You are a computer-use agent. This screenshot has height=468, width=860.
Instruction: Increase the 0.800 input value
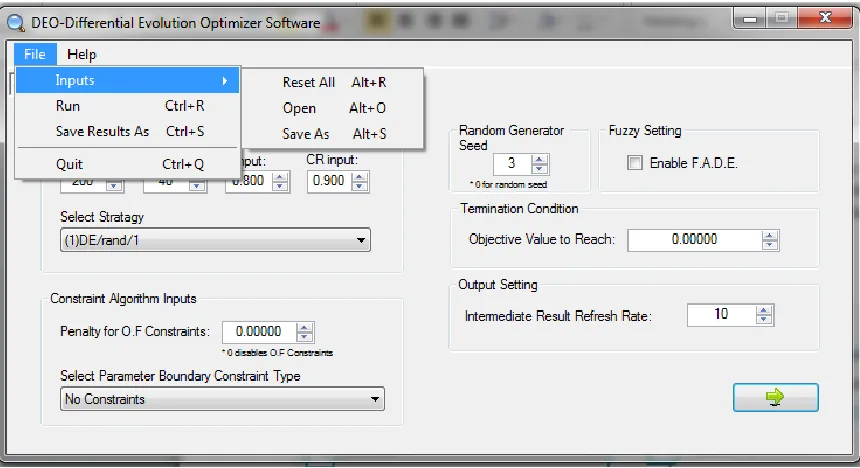click(x=280, y=177)
